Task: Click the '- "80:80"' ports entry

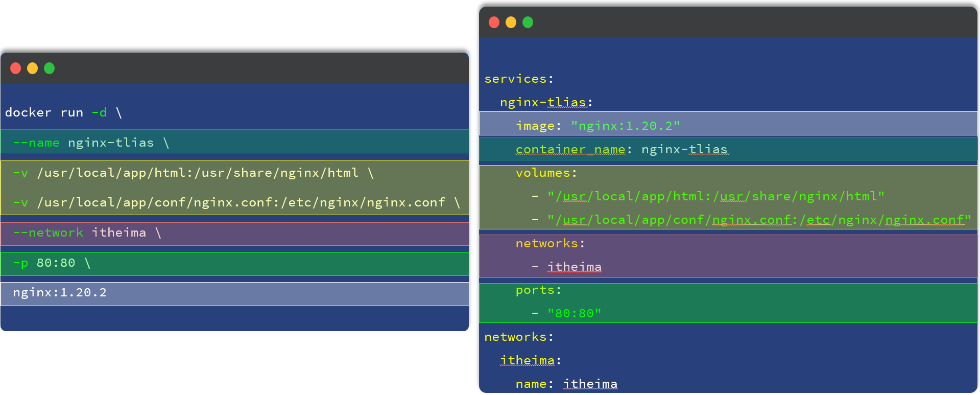Action: point(566,313)
